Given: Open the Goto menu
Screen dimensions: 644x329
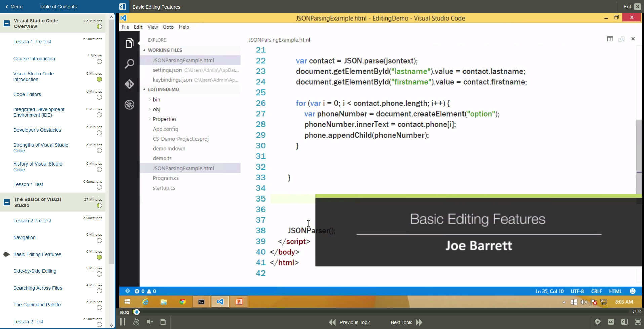Looking at the screenshot, I should pyautogui.click(x=168, y=27).
